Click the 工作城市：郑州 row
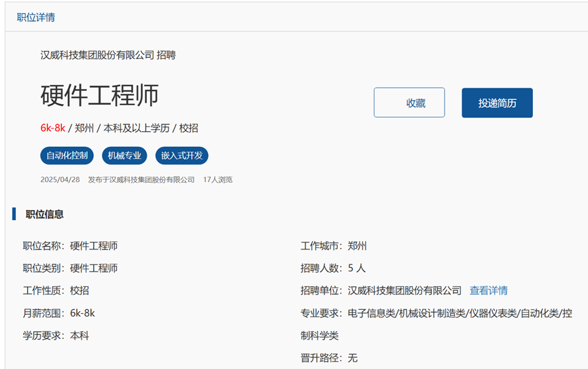Image resolution: width=588 pixels, height=369 pixels. click(x=333, y=246)
